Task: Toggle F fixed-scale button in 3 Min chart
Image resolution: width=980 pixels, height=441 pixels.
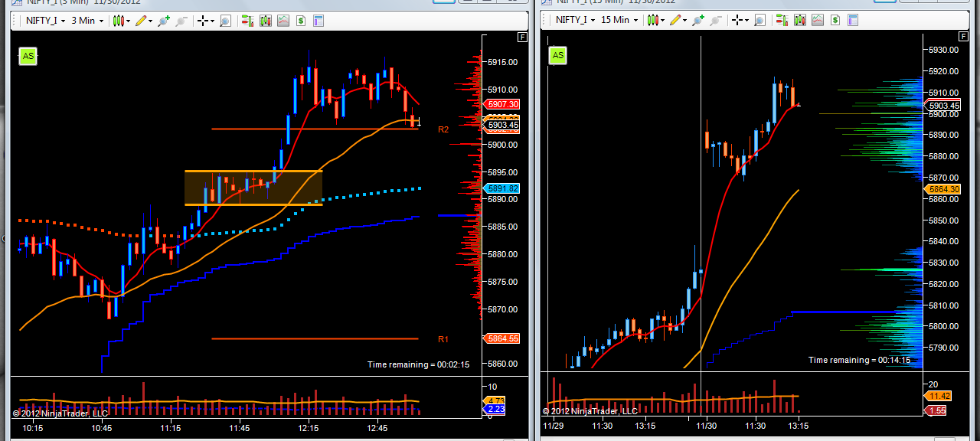Action: click(522, 37)
